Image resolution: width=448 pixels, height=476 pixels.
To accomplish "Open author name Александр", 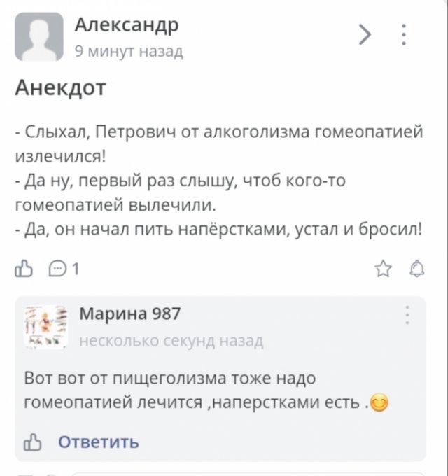I will pos(127,25).
